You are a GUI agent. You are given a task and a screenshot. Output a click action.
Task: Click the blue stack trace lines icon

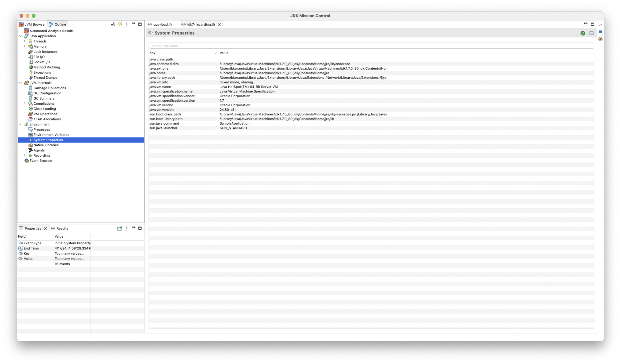click(x=600, y=31)
